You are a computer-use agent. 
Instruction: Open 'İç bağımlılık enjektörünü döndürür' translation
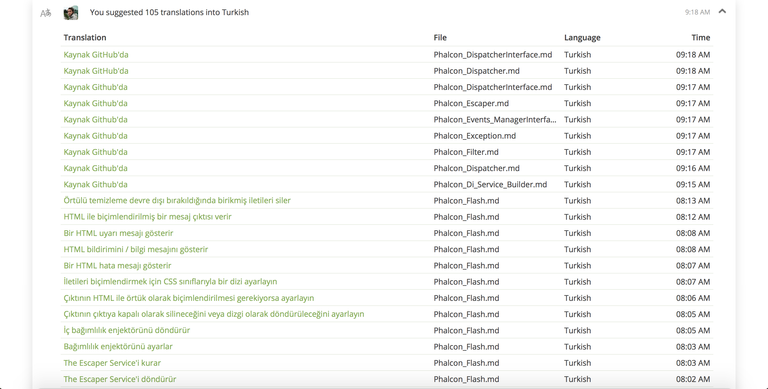click(x=127, y=330)
